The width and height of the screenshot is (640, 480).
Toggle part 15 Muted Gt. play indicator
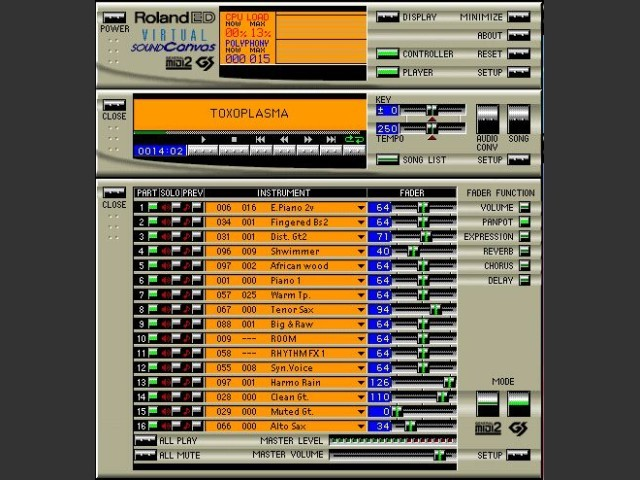pos(153,411)
